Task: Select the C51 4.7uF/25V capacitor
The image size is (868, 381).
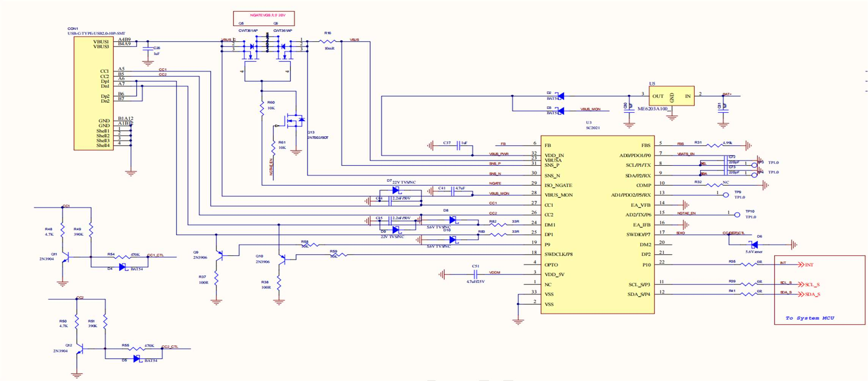Action: 475,275
